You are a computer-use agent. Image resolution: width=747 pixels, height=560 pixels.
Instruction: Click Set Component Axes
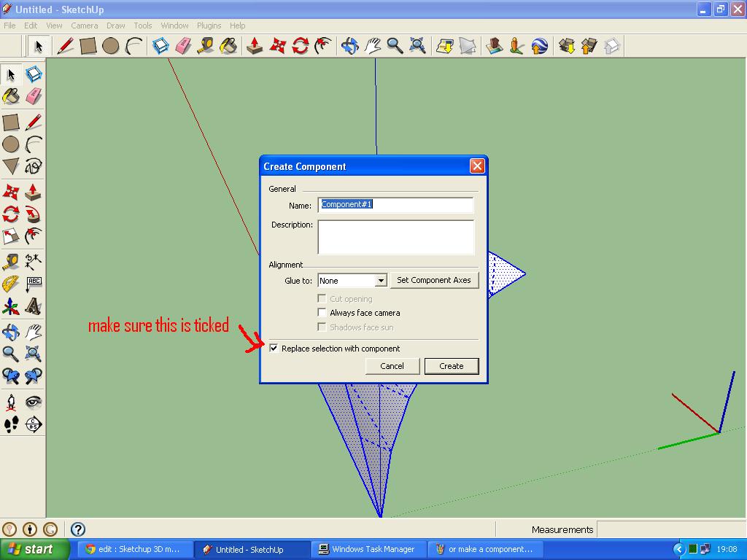[435, 280]
